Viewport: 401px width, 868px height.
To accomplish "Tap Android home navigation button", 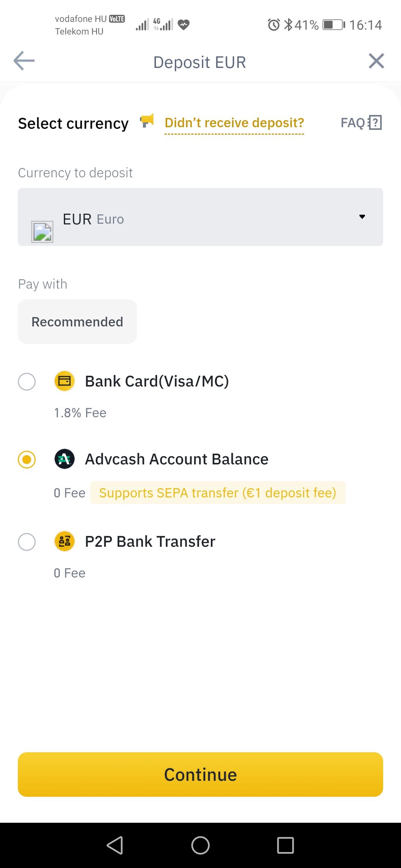I will [200, 845].
